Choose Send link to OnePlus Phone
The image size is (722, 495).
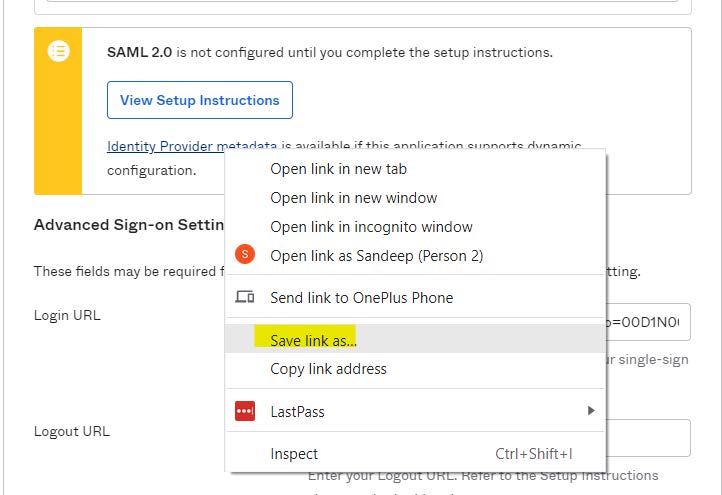point(415,298)
